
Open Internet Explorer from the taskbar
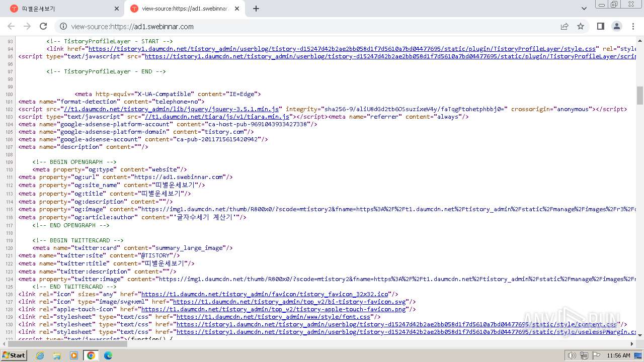point(40,355)
